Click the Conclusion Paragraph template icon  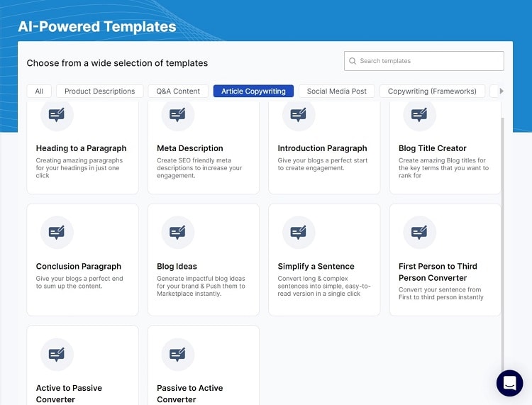[57, 233]
